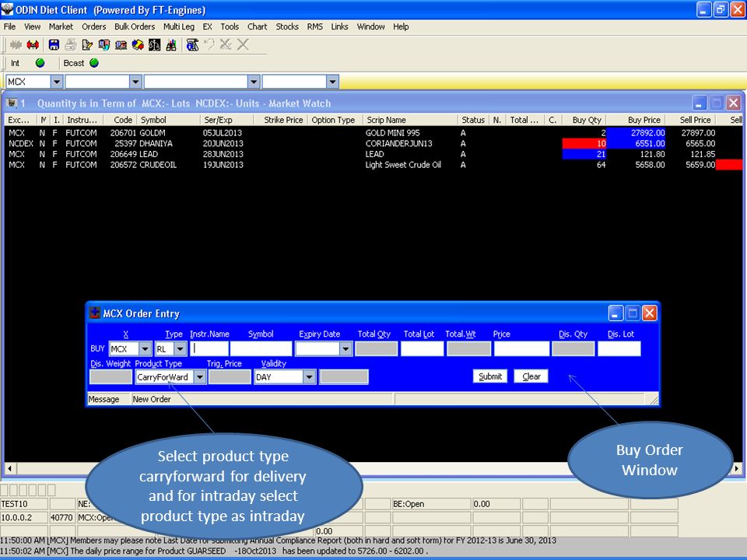Select the GOLDM row symbol
Image resolution: width=747 pixels, height=560 pixels.
(x=153, y=133)
